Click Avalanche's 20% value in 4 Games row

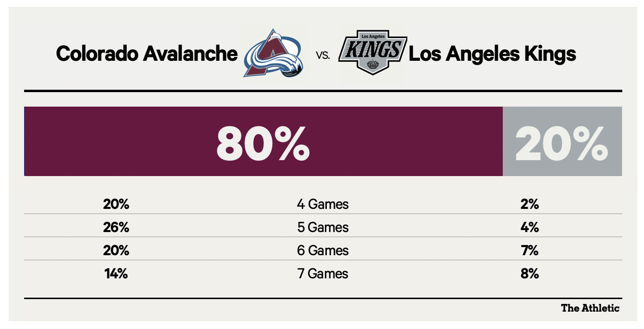(116, 205)
